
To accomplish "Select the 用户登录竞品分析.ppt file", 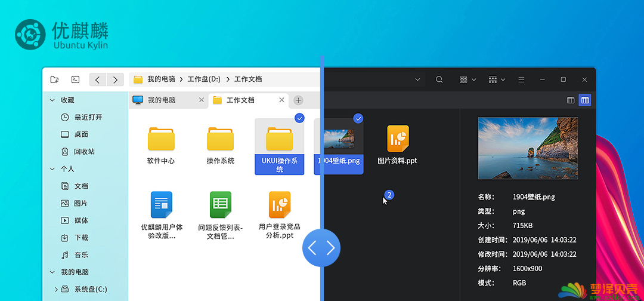I will click(x=280, y=205).
